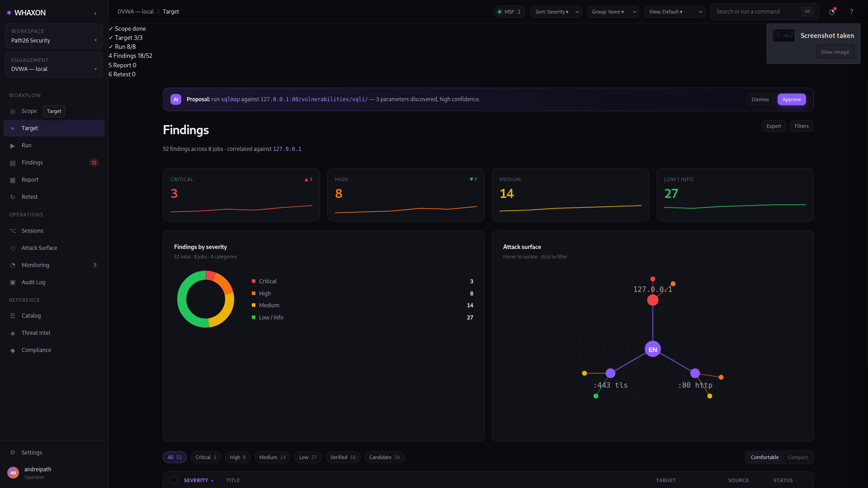868x488 pixels.
Task: Click the MSF · 2 status pill
Action: [x=509, y=12]
